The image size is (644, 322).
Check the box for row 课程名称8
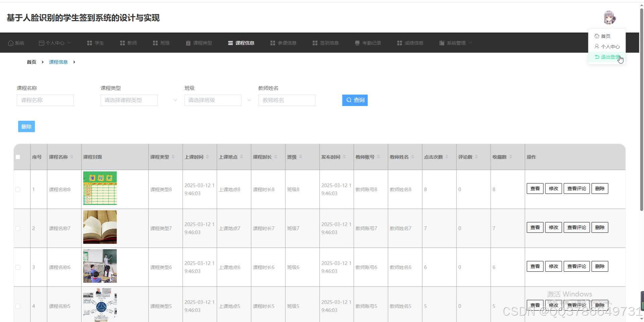[18, 190]
